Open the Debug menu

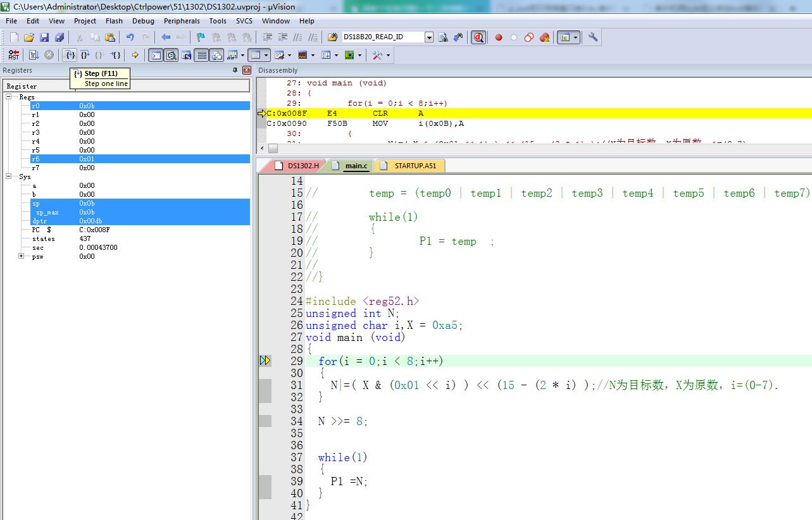click(x=143, y=21)
